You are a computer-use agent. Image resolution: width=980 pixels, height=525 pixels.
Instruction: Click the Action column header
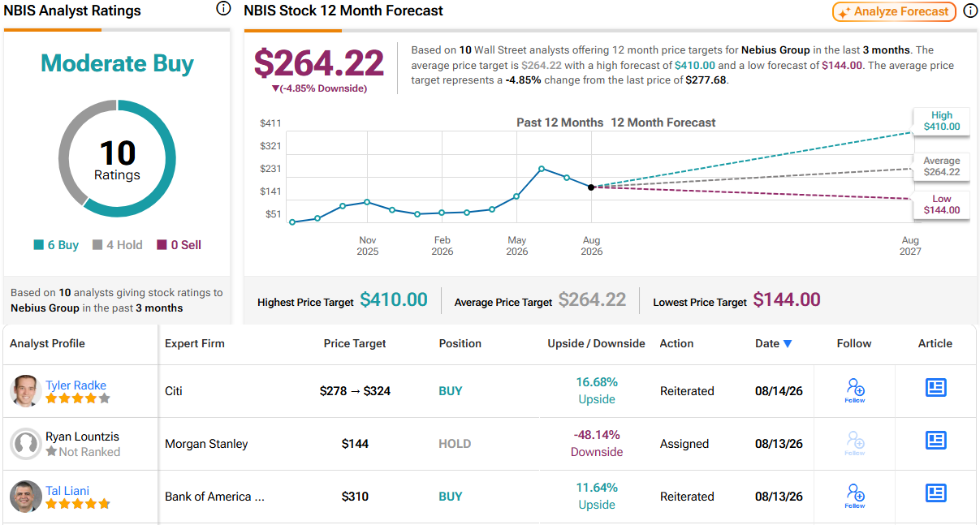[676, 343]
